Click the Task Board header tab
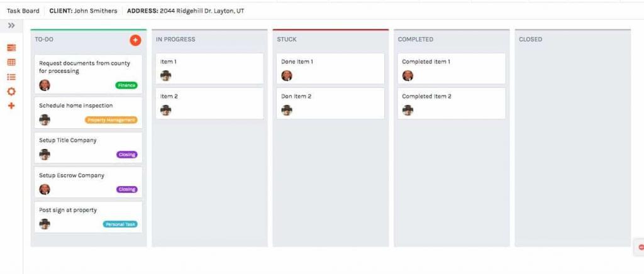The image size is (644, 274). click(x=23, y=11)
